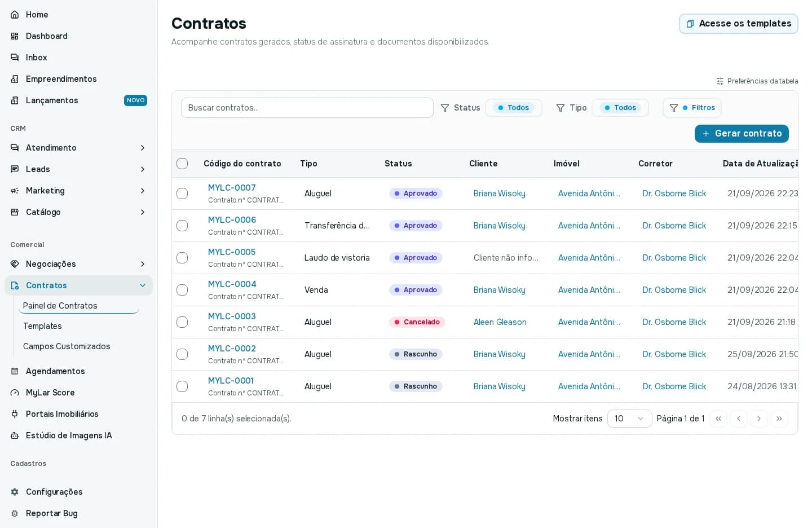This screenshot has height=528, width=812.
Task: Open the Inbox chat icon
Action: coord(15,58)
